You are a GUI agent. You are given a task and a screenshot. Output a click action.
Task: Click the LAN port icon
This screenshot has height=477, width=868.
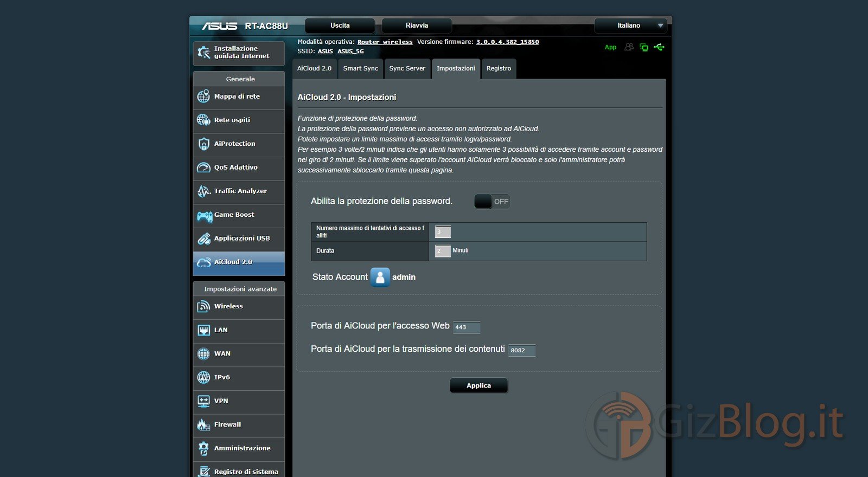(203, 330)
